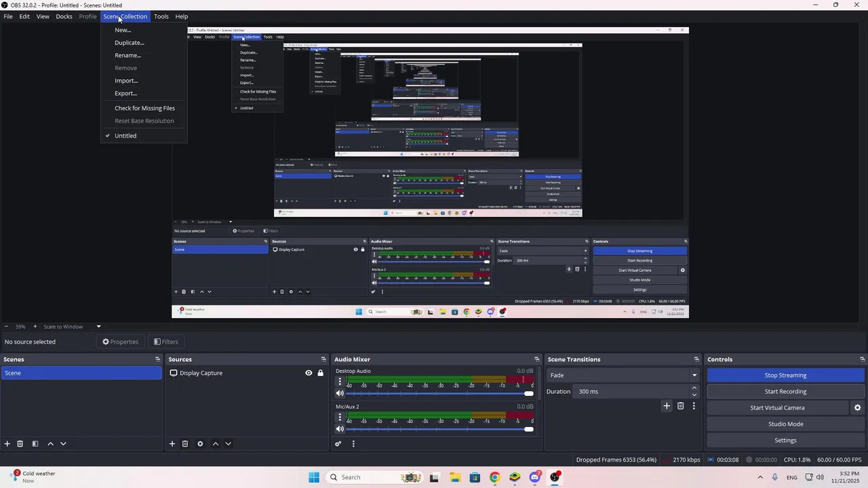Float the Scenes dock via popout icon
The width and height of the screenshot is (868, 488).
[157, 359]
